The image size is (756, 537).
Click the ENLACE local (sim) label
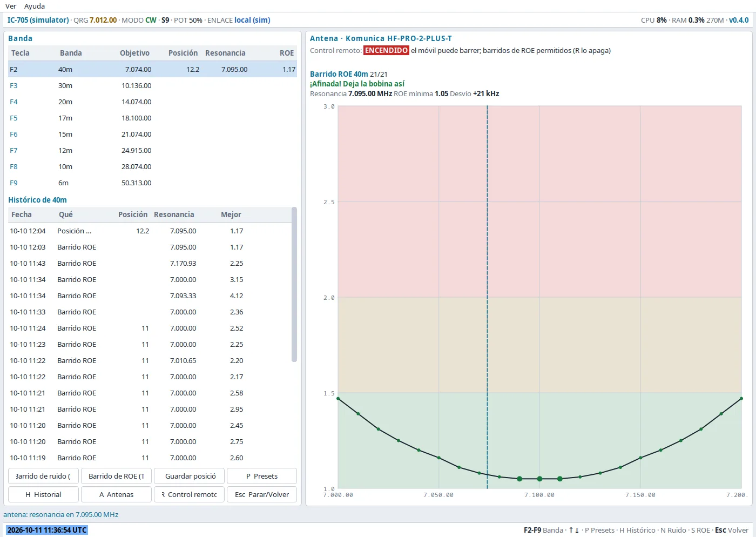pyautogui.click(x=239, y=20)
